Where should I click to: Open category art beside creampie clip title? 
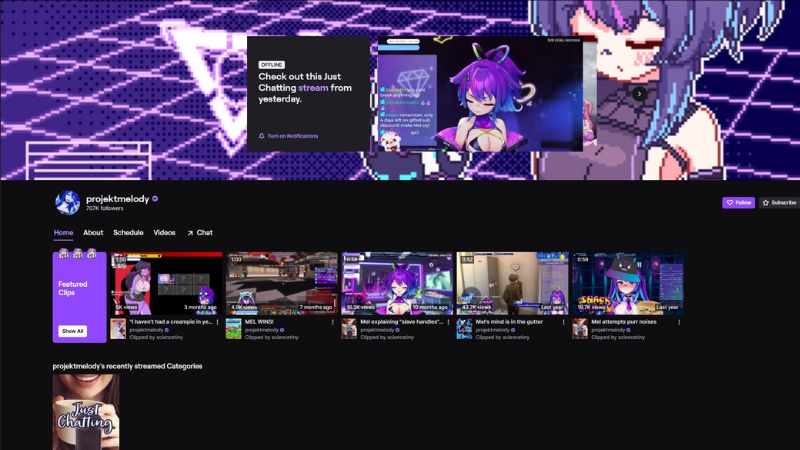(118, 329)
